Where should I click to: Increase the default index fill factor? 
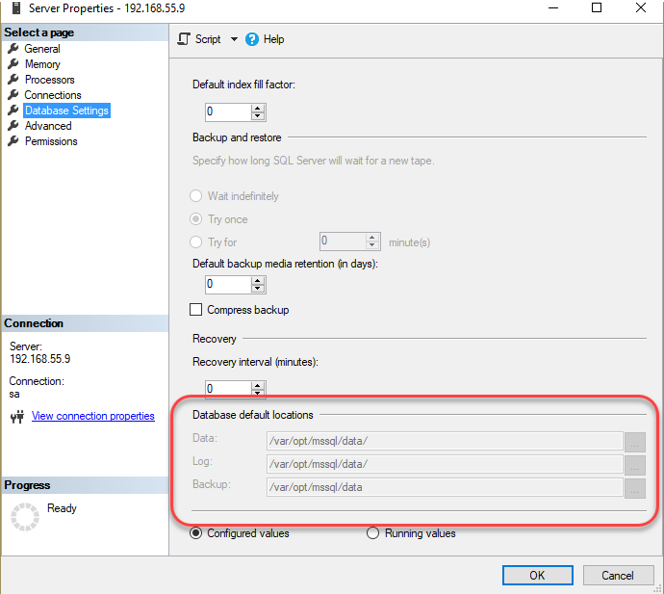tap(258, 107)
